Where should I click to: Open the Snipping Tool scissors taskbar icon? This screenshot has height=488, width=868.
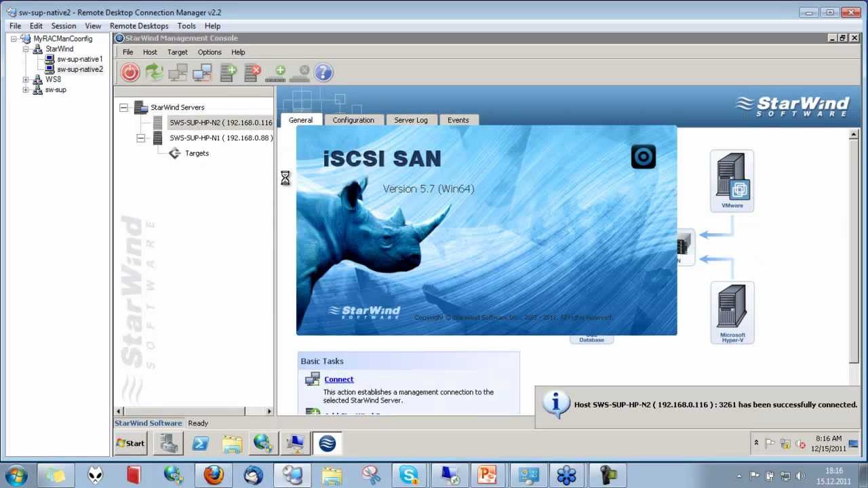click(x=371, y=475)
